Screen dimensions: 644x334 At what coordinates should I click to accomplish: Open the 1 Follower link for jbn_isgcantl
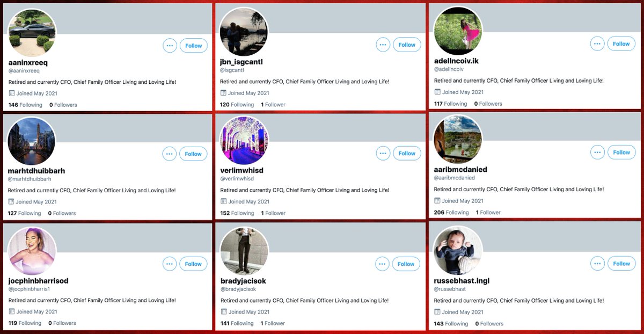pyautogui.click(x=273, y=105)
